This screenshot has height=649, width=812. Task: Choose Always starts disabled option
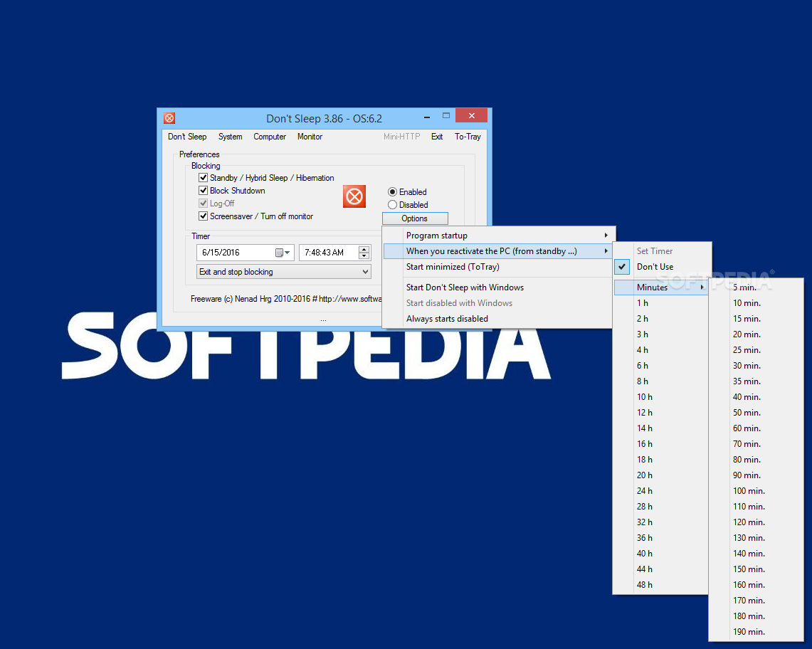click(x=497, y=319)
